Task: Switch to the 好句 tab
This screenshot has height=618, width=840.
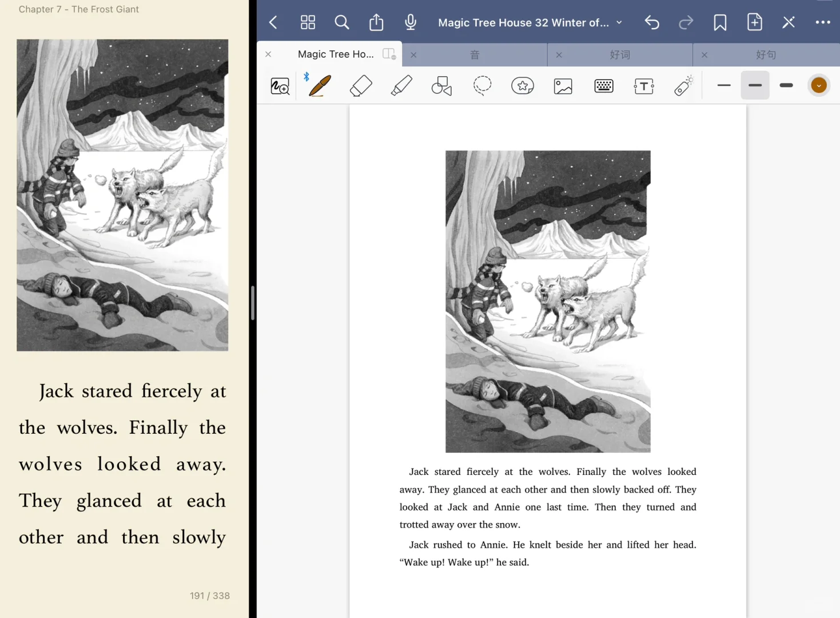Action: (x=766, y=55)
